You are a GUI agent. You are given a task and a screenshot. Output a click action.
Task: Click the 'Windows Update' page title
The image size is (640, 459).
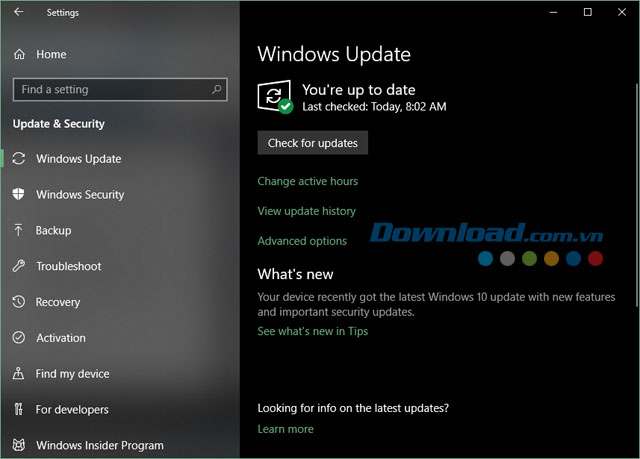tap(334, 54)
